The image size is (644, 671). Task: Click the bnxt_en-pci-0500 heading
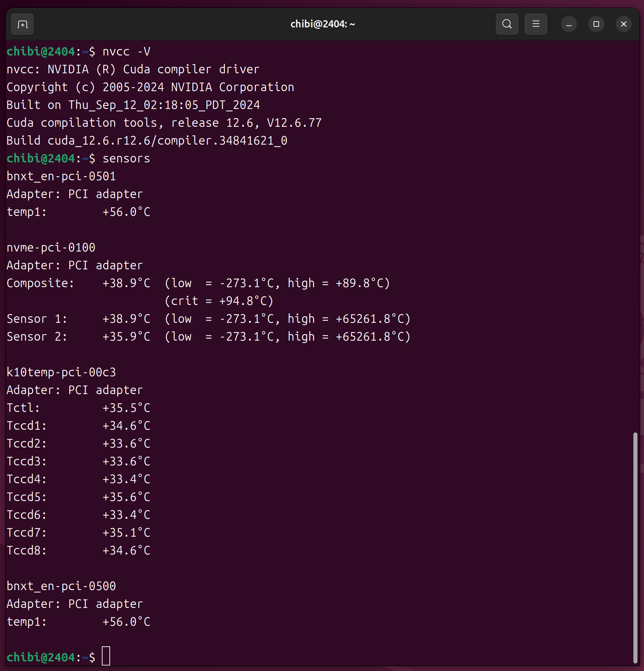pos(61,586)
